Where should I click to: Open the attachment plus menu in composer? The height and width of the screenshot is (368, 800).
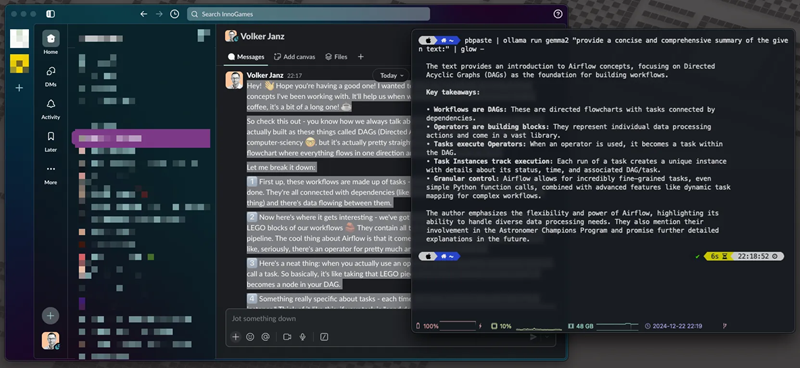point(235,337)
